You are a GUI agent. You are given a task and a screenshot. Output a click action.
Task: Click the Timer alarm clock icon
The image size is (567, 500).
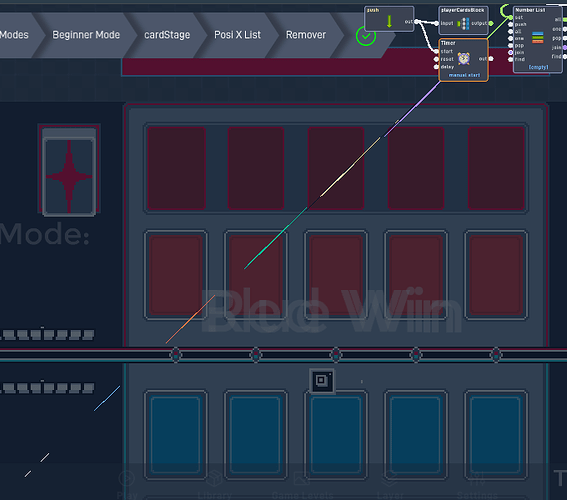tap(464, 59)
